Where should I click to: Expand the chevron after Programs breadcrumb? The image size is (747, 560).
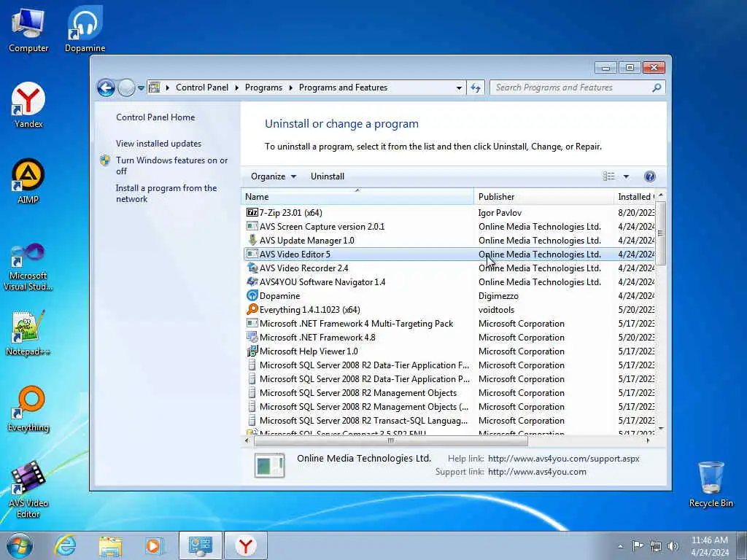coord(290,87)
